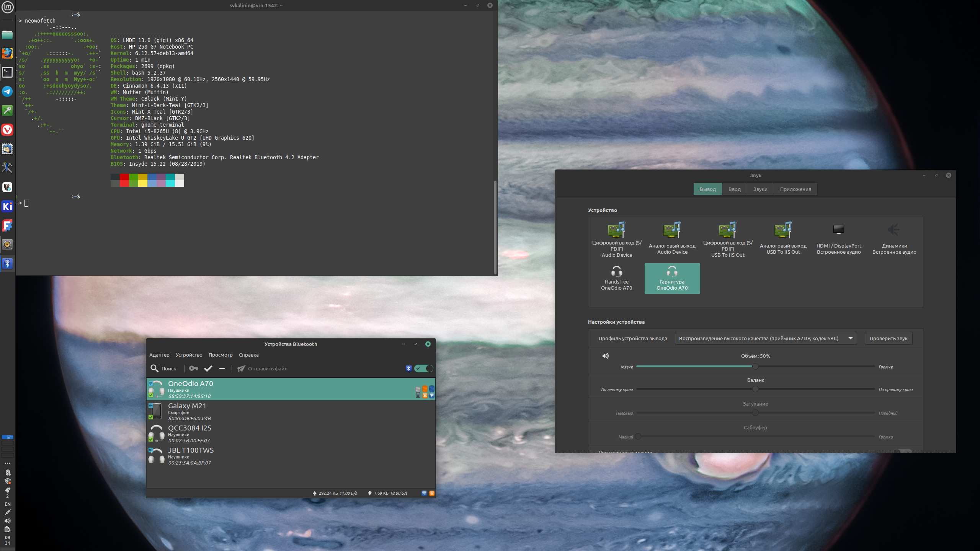Click the volume speaker icon beside Объём
The image size is (980, 551).
coord(605,356)
